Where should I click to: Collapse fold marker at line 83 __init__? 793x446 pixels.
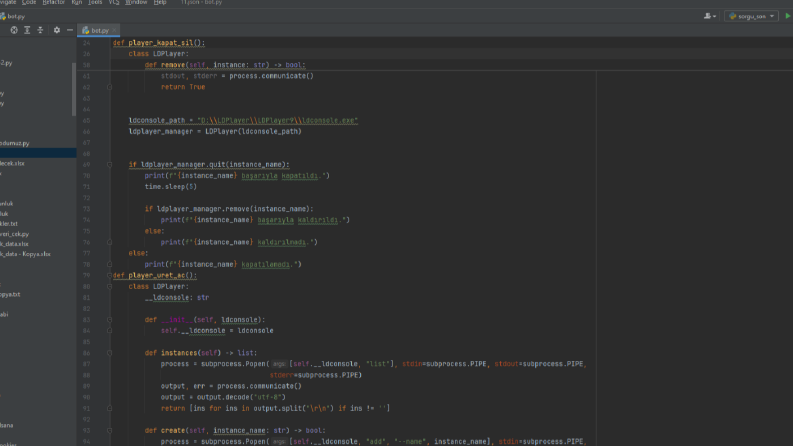pos(109,320)
